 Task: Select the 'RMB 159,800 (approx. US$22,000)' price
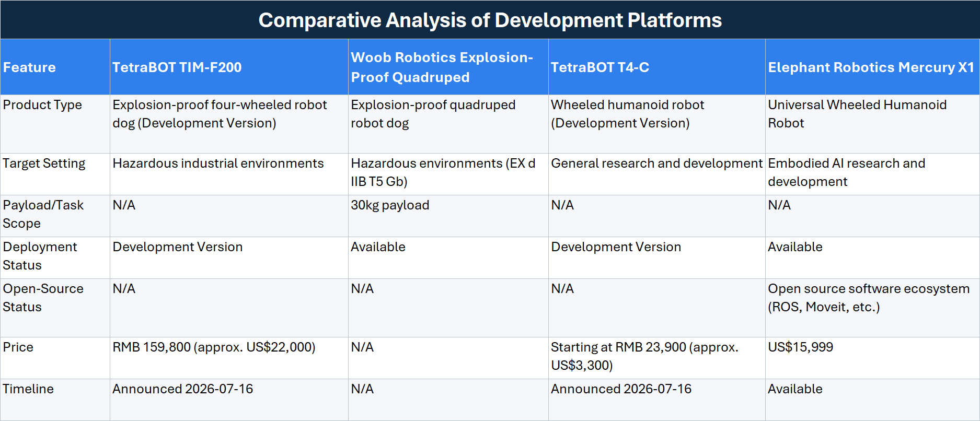coord(229,358)
